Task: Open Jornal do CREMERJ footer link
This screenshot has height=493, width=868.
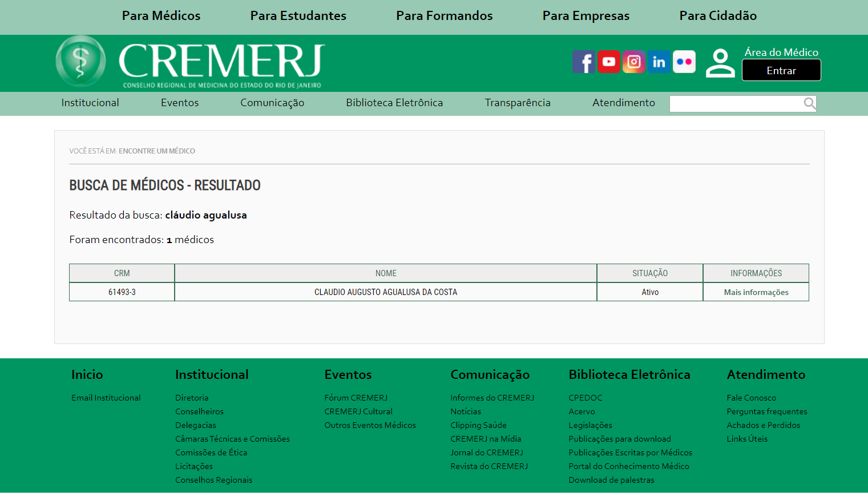Action: point(487,452)
